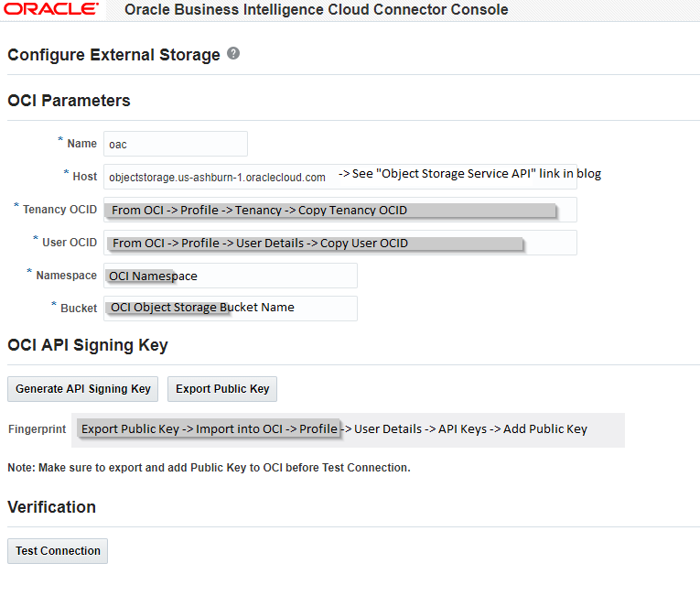
Task: Click the note about exporting Public Key
Action: (209, 468)
